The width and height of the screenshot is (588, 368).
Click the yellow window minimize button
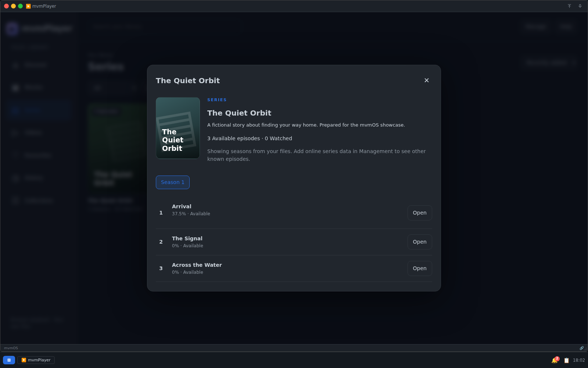pyautogui.click(x=13, y=6)
